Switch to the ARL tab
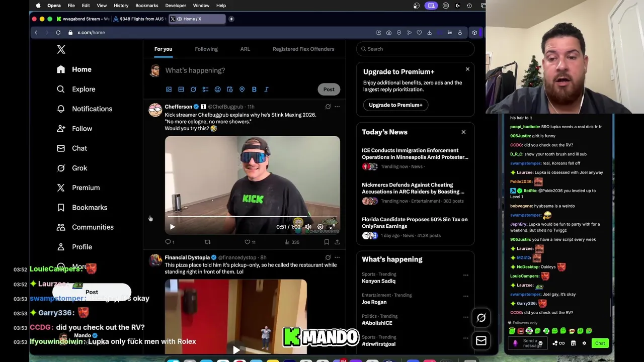 (245, 49)
